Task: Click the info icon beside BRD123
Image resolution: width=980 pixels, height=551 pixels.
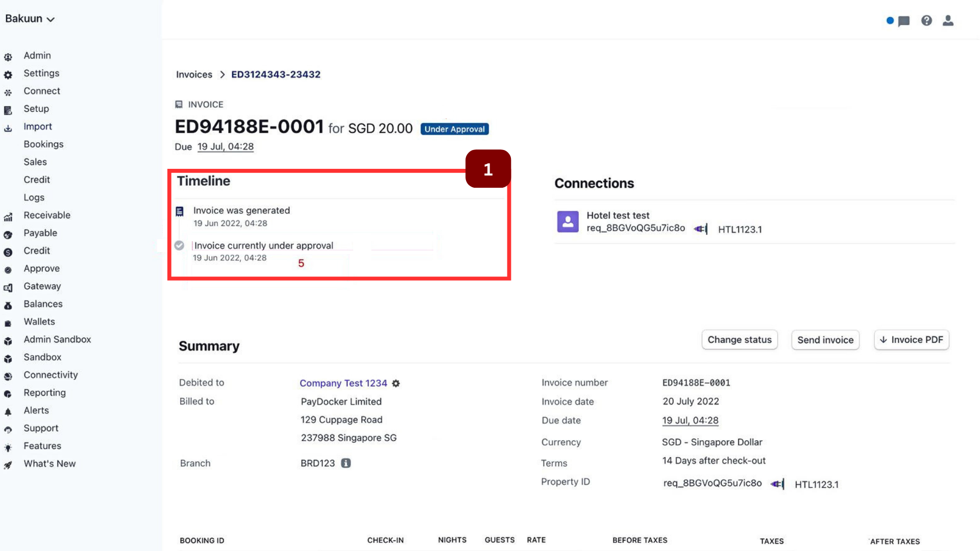Action: [x=346, y=463]
